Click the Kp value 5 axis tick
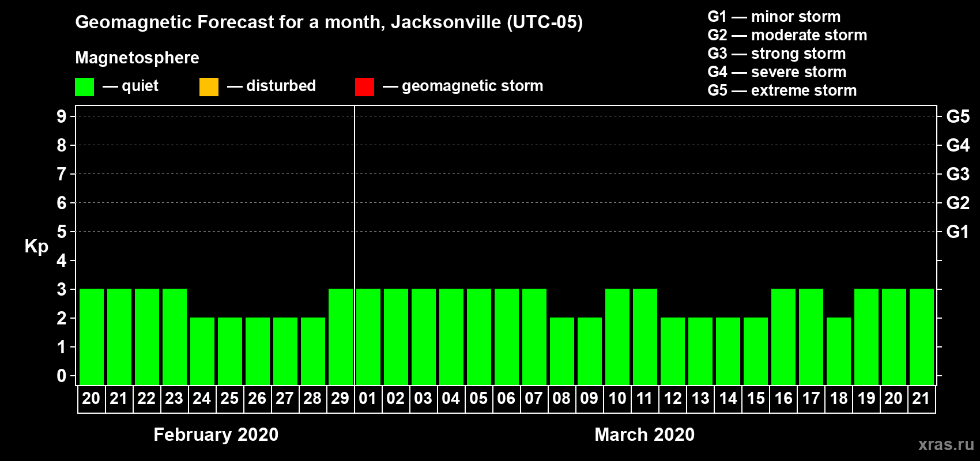 point(62,232)
